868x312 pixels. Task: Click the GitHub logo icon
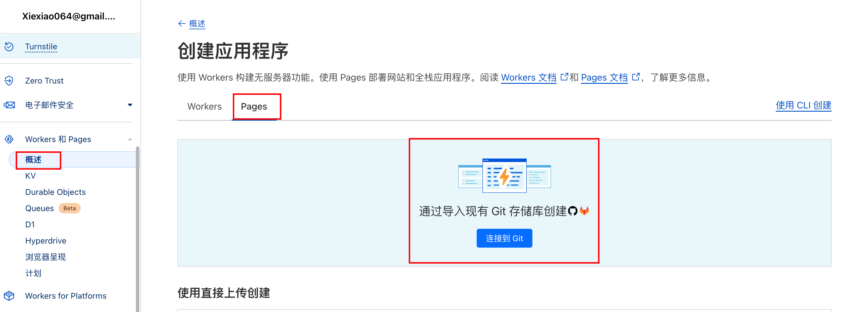(572, 211)
